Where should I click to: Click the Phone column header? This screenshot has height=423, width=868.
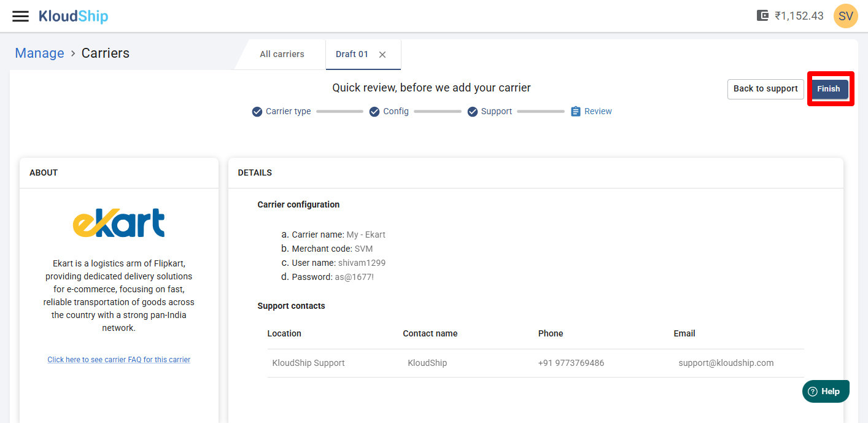pos(551,333)
